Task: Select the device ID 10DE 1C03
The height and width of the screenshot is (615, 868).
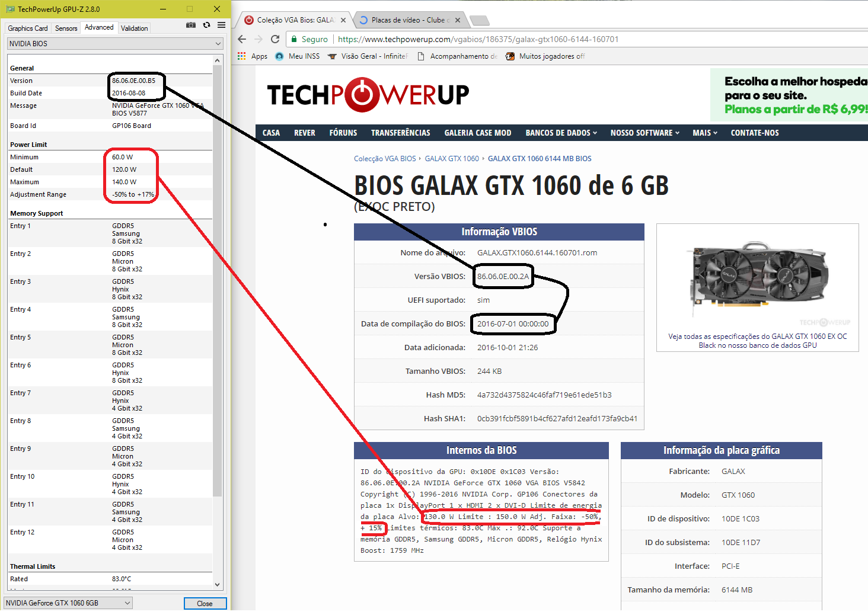Action: coord(741,518)
